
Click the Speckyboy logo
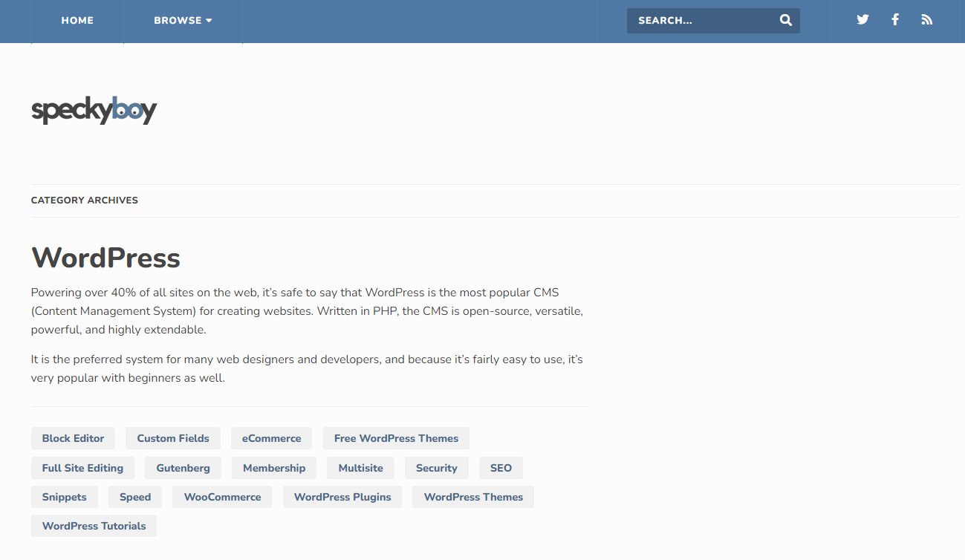pyautogui.click(x=94, y=111)
